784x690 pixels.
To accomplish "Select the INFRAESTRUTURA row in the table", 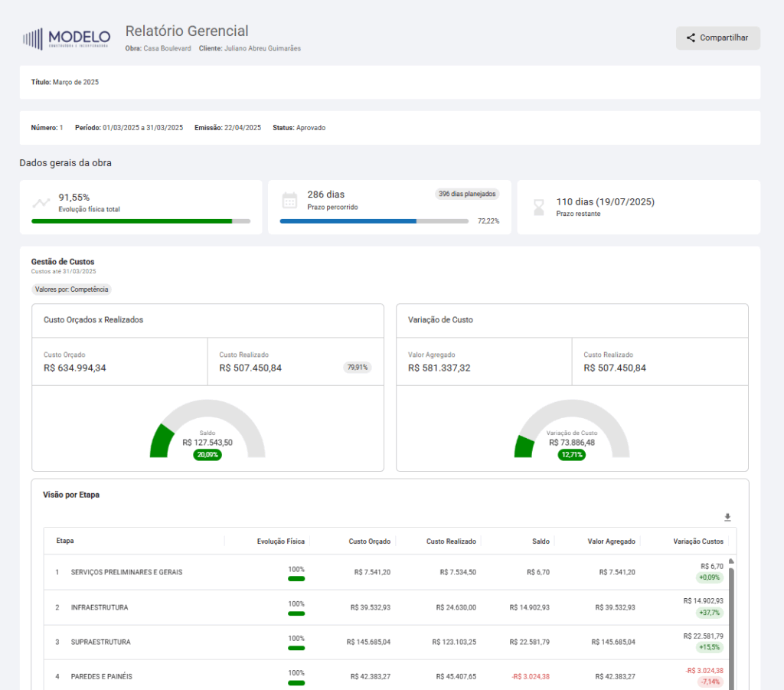I will click(x=100, y=607).
